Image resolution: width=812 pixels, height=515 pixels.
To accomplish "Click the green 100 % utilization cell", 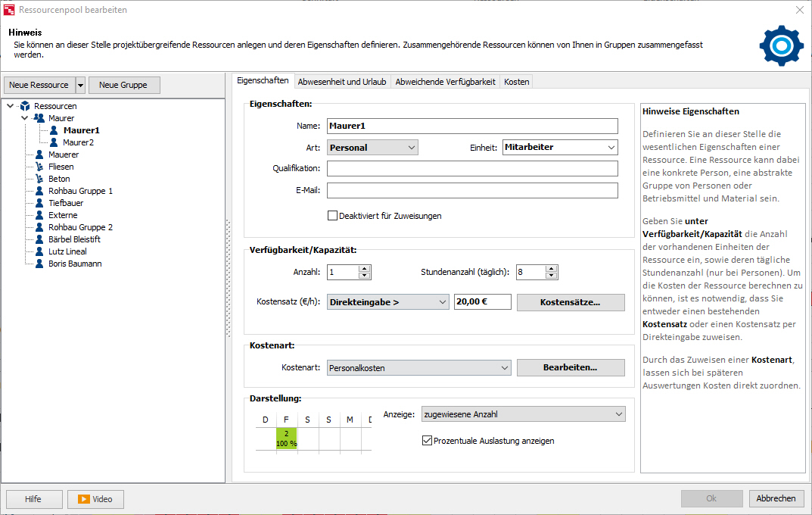I will pyautogui.click(x=286, y=439).
